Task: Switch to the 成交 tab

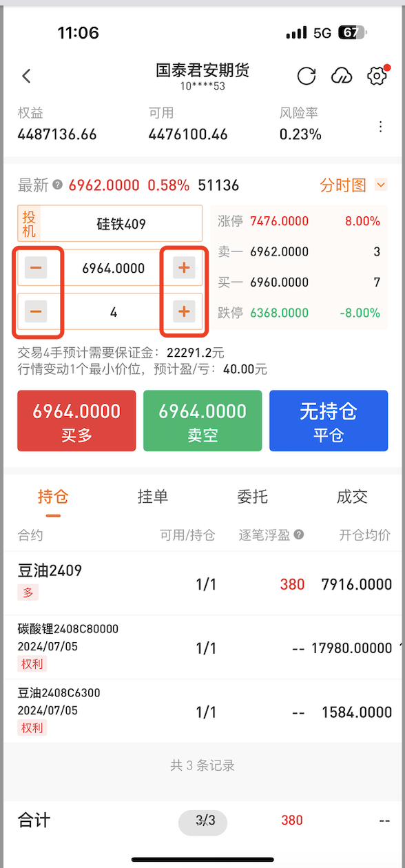Action: pos(352,497)
